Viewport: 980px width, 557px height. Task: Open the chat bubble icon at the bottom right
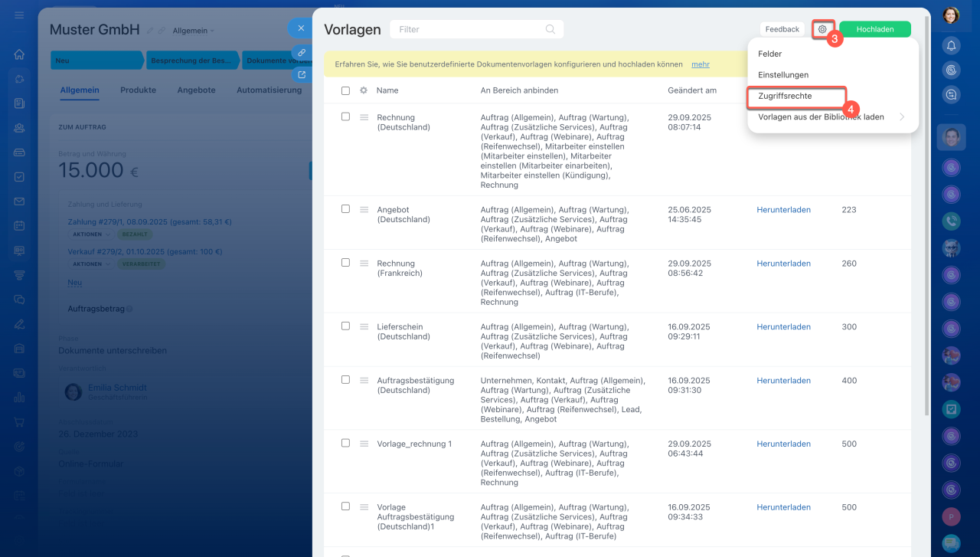pyautogui.click(x=952, y=543)
